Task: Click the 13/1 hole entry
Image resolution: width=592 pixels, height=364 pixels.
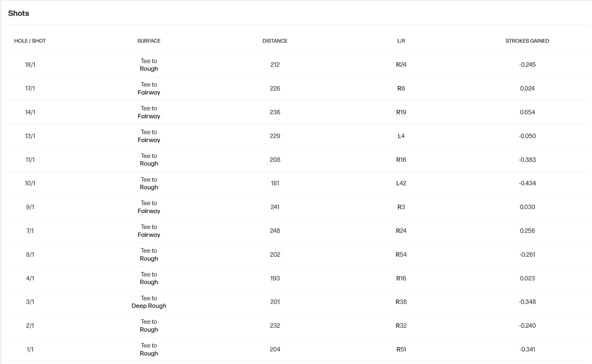Action: pos(30,136)
